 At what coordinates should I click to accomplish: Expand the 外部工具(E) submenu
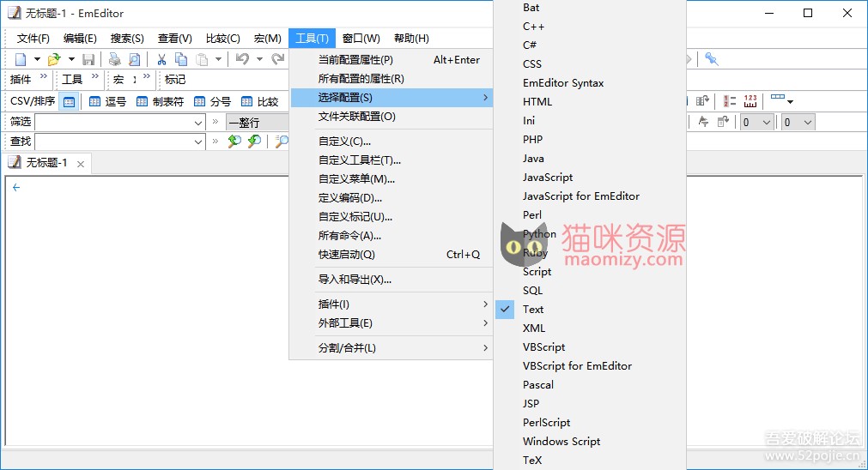point(392,323)
